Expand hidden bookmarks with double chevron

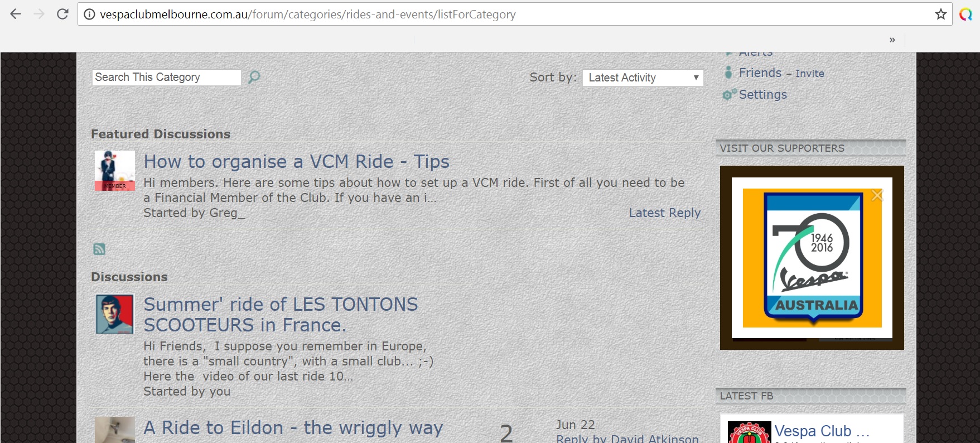(x=892, y=40)
